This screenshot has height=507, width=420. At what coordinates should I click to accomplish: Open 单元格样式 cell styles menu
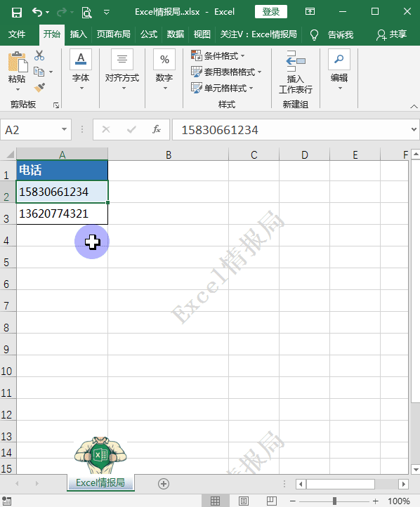222,88
